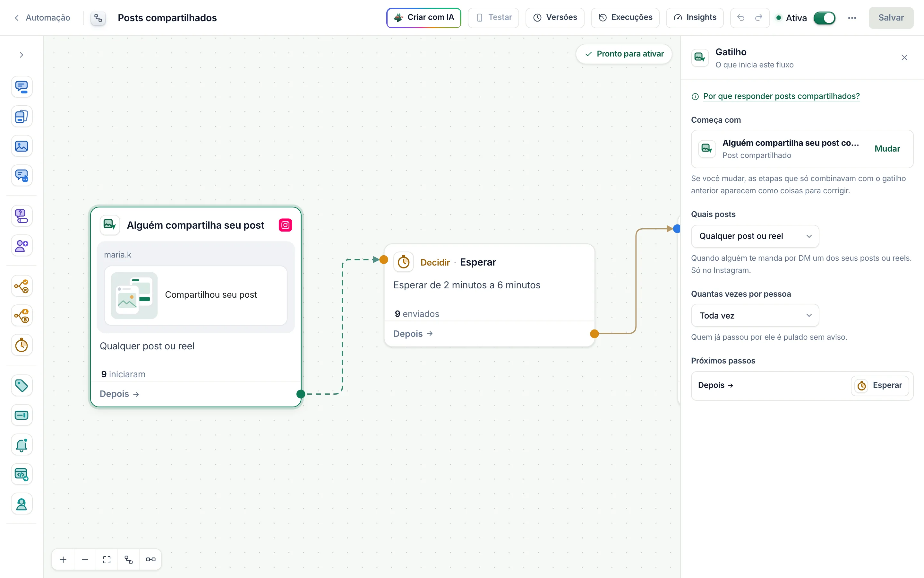This screenshot has width=924, height=578.
Task: Open the Insights tab
Action: click(695, 18)
